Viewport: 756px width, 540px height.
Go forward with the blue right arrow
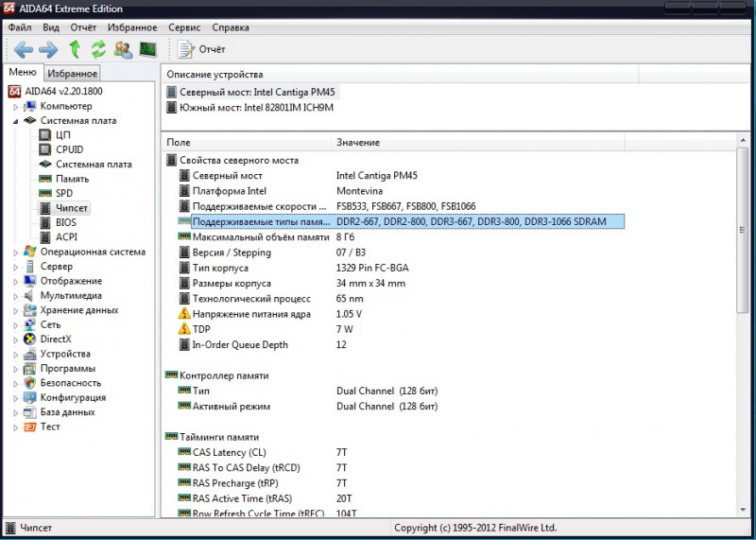coord(48,49)
